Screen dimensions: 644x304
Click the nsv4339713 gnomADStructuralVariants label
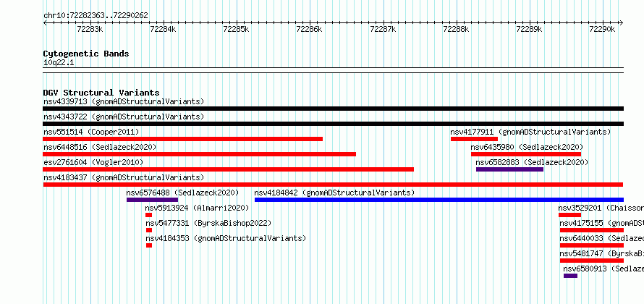tap(124, 101)
